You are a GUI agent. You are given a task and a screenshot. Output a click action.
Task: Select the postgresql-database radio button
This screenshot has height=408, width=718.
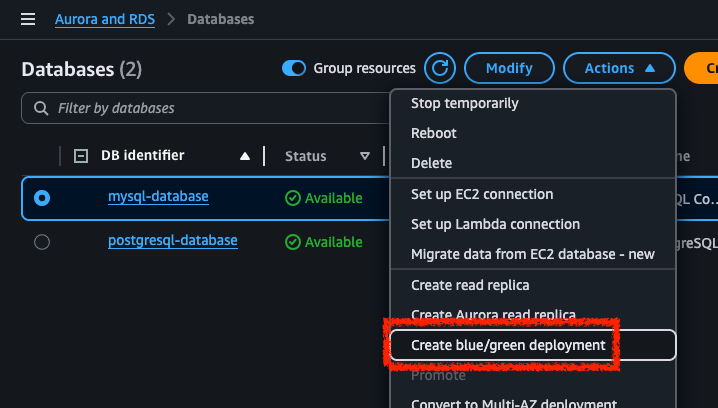(42, 242)
